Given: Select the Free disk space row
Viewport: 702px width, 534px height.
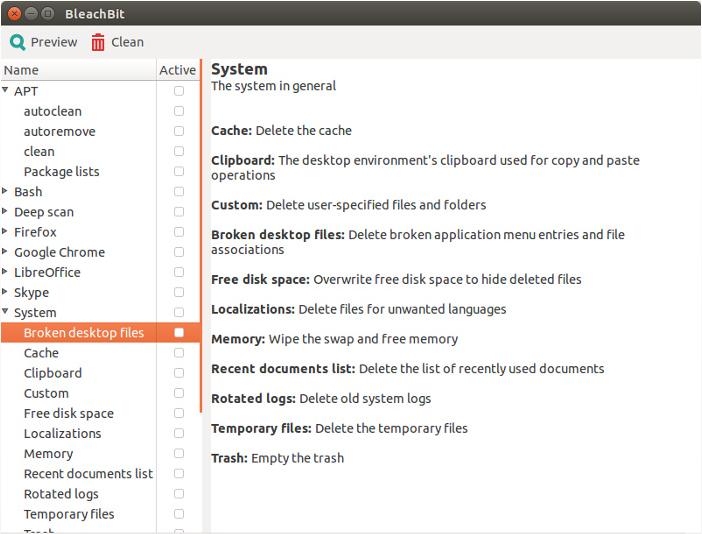Looking at the screenshot, I should click(x=100, y=413).
